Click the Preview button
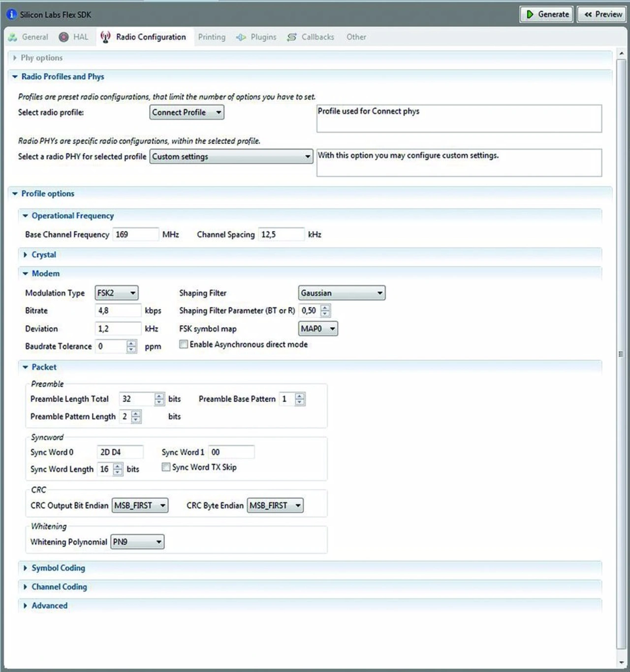Screen dimensions: 630x672 point(603,14)
